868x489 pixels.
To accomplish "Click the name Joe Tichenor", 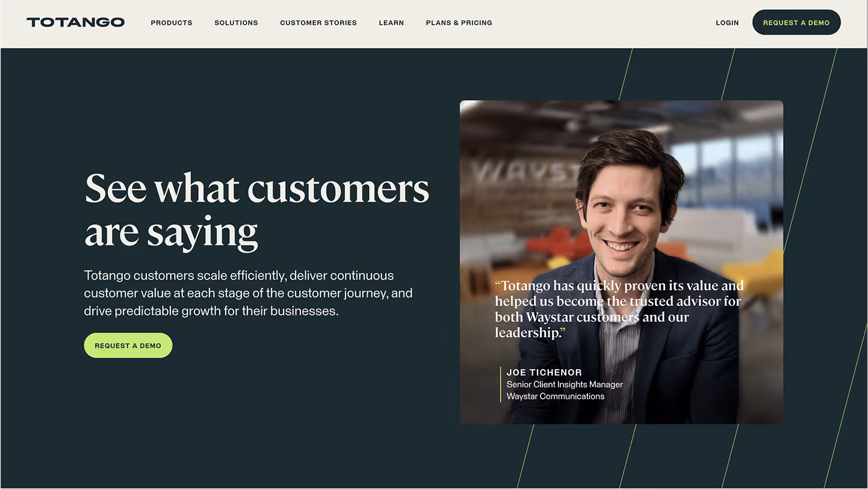I will (544, 372).
